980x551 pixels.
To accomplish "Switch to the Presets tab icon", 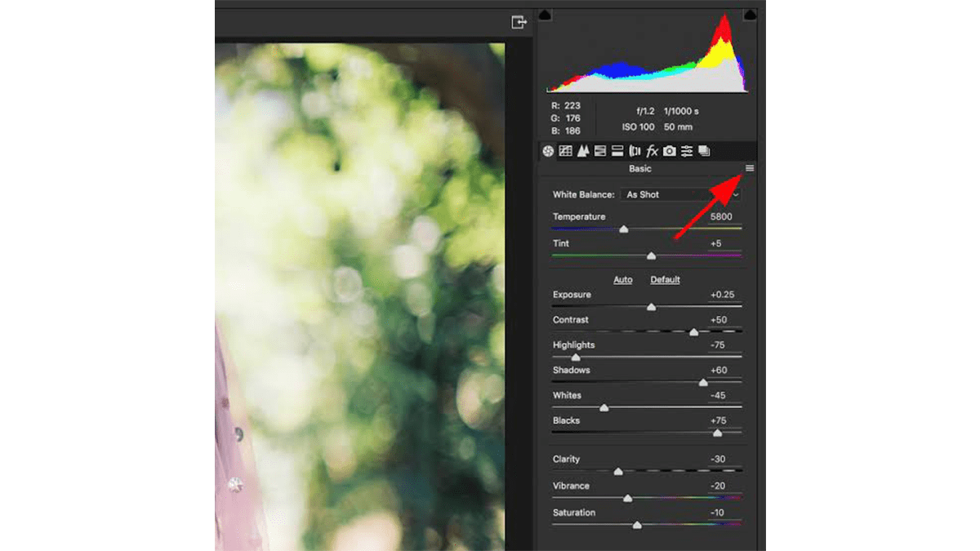I will (x=687, y=151).
